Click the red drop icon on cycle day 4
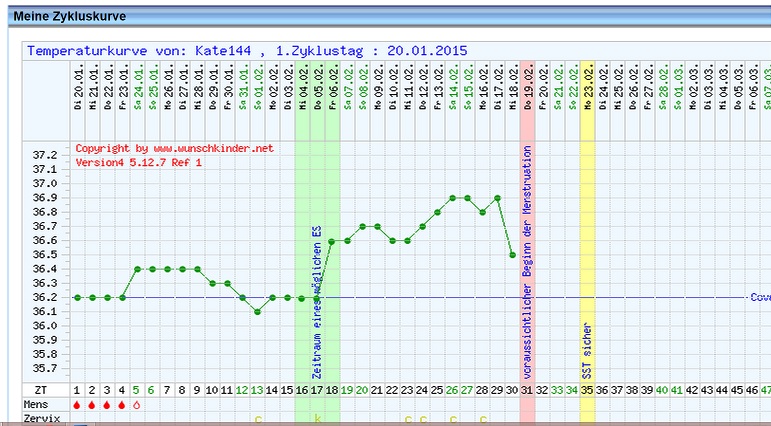 pyautogui.click(x=122, y=405)
